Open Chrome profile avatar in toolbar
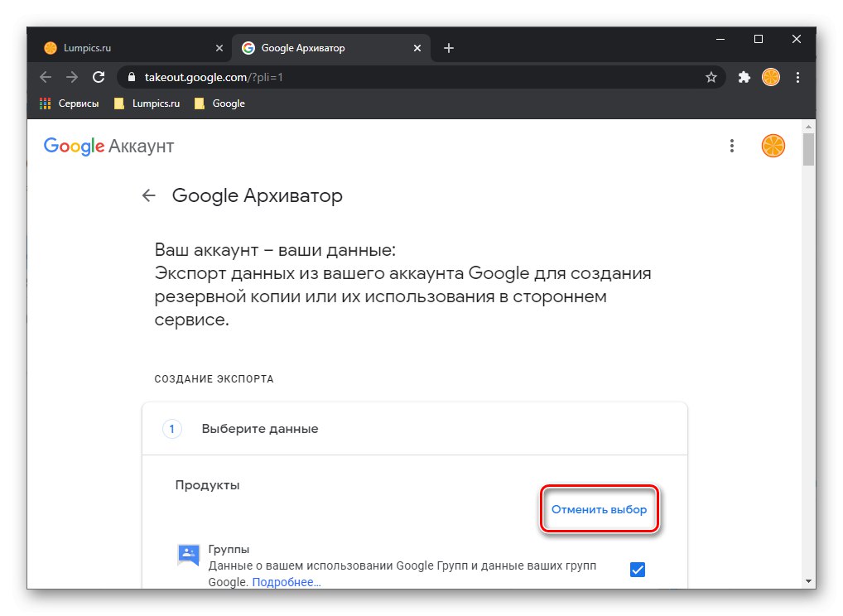Image resolution: width=843 pixels, height=616 pixels. click(x=770, y=77)
